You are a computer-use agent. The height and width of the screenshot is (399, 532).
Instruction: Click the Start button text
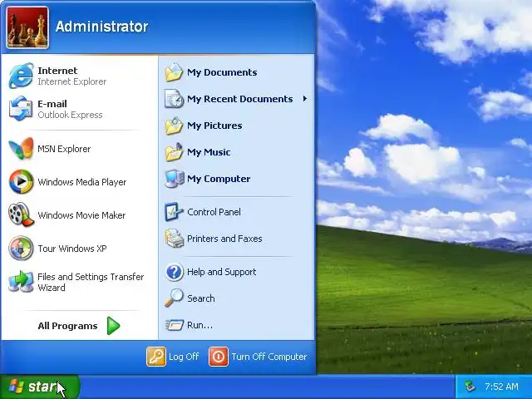[42, 387]
